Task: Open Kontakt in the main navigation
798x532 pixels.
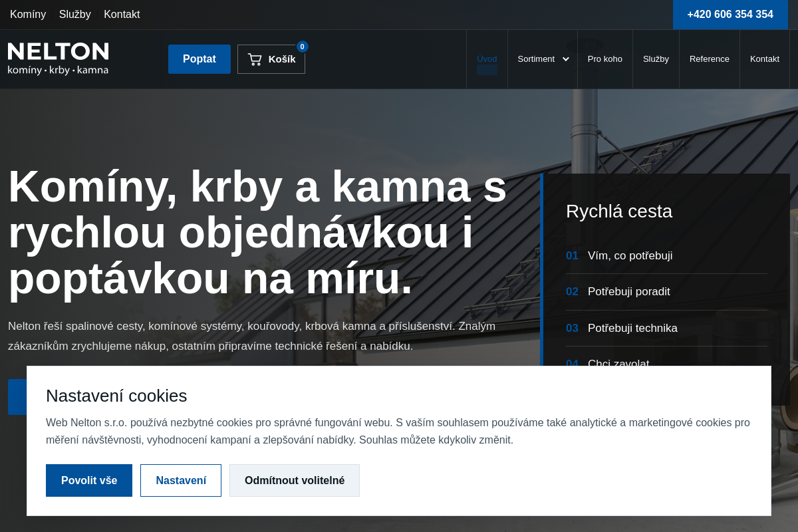Action: tap(765, 59)
